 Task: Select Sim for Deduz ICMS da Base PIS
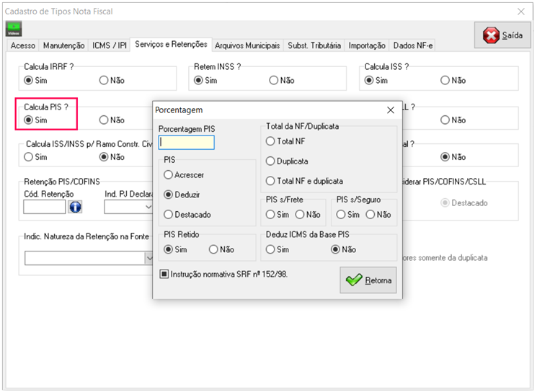(x=271, y=250)
